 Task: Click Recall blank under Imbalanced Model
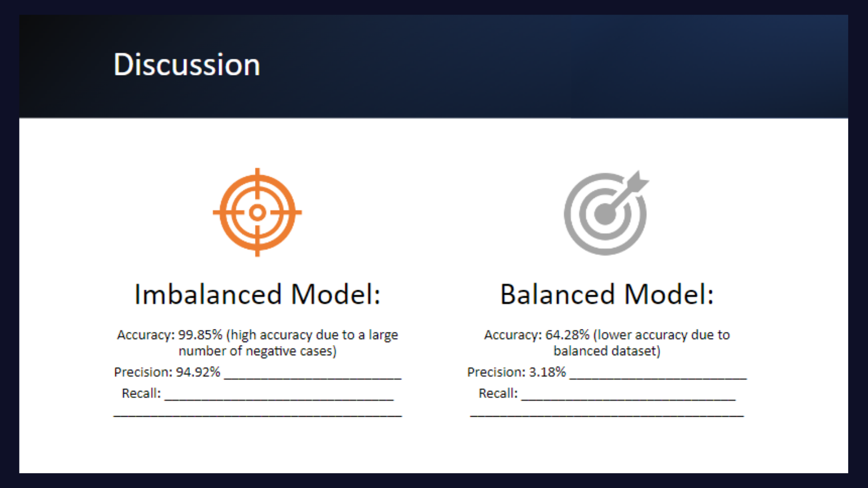pos(279,399)
